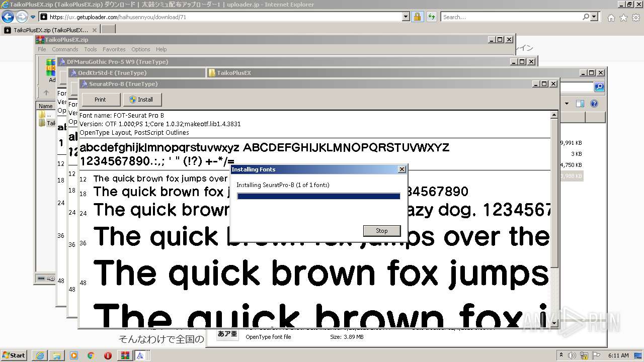Open Explorer help question mark icon
Image resolution: width=644 pixels, height=362 pixels.
(594, 104)
